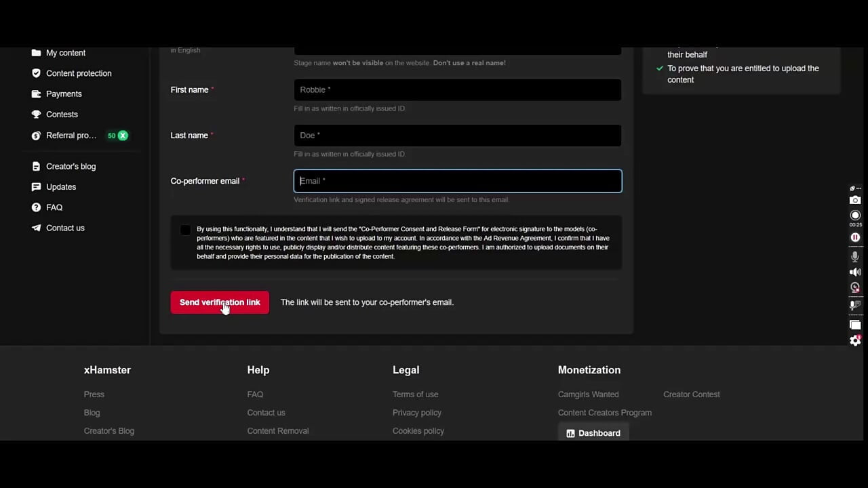
Task: Click the Send verification link button
Action: coord(220,302)
